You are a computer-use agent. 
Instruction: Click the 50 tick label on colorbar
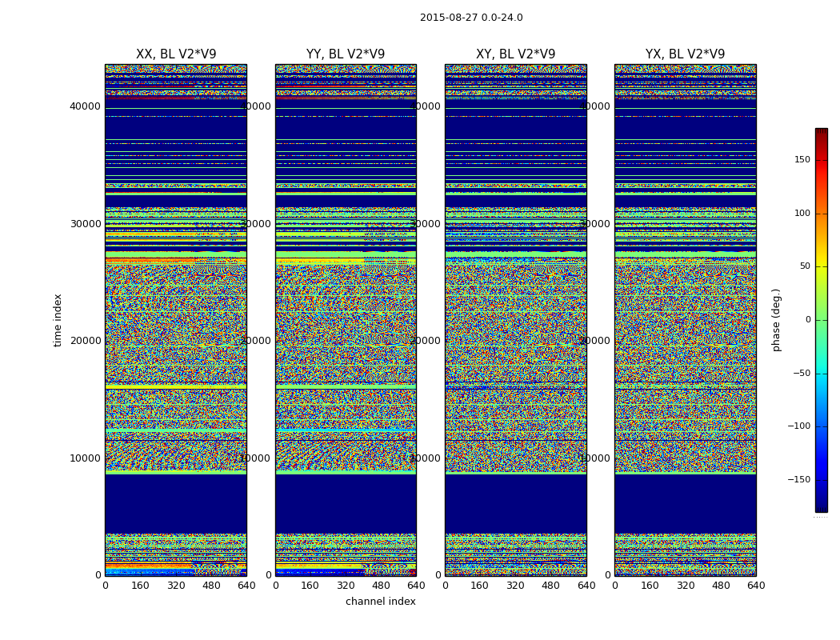[x=804, y=266]
